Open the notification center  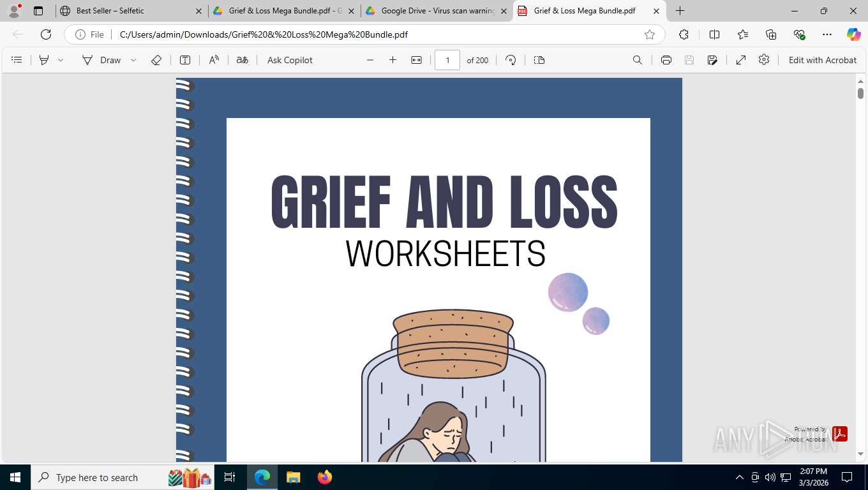pyautogui.click(x=847, y=477)
